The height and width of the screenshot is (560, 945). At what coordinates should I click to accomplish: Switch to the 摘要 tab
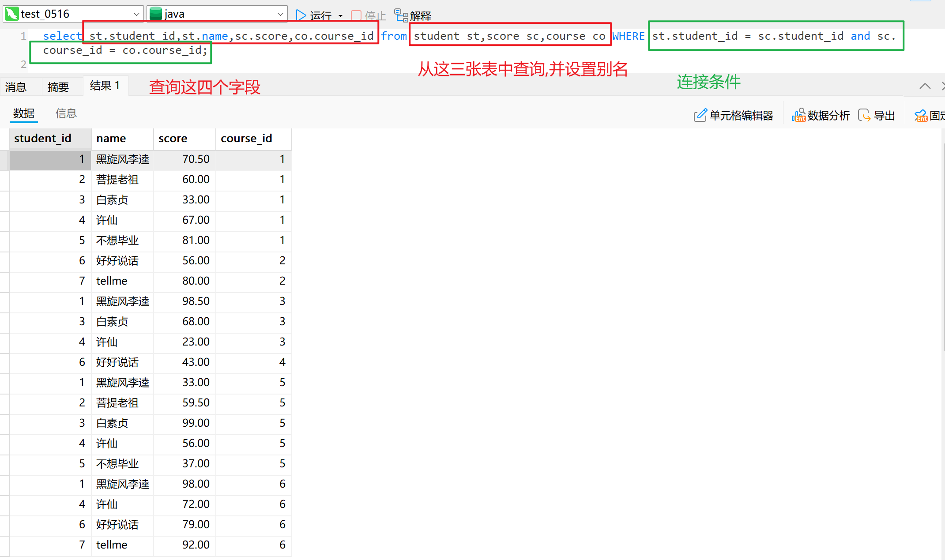(58, 87)
